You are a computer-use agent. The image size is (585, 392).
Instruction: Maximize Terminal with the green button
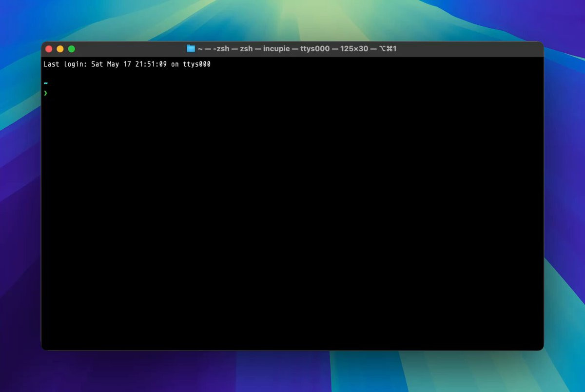(x=71, y=49)
